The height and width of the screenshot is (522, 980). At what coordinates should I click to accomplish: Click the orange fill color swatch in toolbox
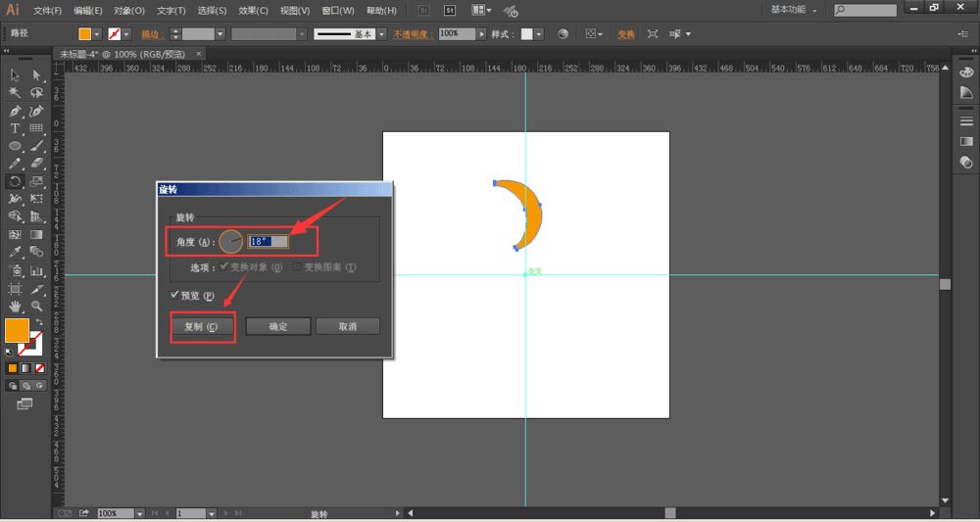(x=17, y=330)
